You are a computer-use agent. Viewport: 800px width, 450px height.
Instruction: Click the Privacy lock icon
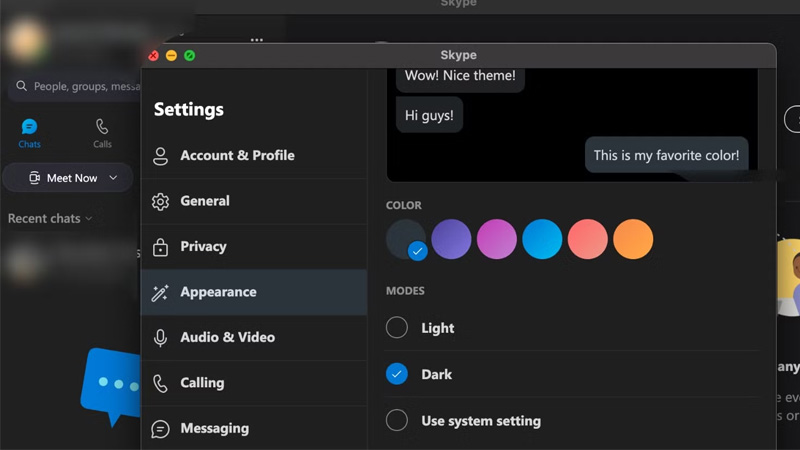click(x=160, y=247)
